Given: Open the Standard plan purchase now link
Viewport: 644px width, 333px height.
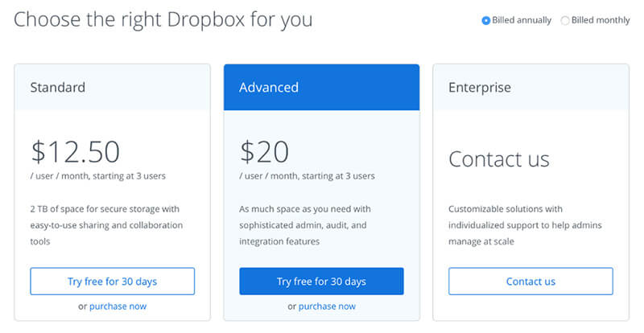Looking at the screenshot, I should click(x=118, y=306).
